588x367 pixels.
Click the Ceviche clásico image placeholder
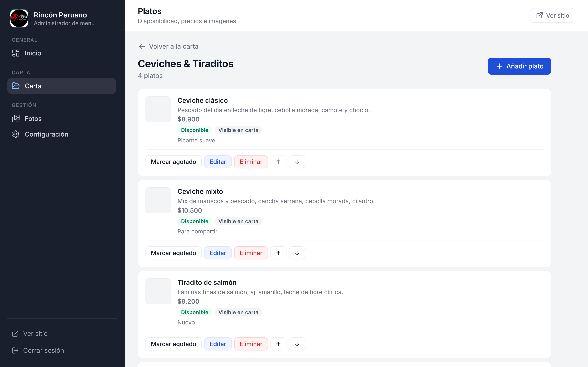coord(158,109)
